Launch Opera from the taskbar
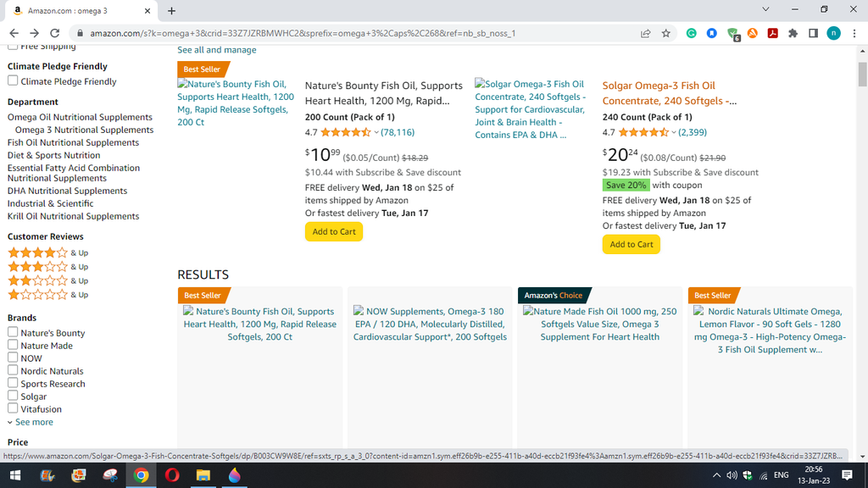The width and height of the screenshot is (868, 488). pyautogui.click(x=172, y=475)
